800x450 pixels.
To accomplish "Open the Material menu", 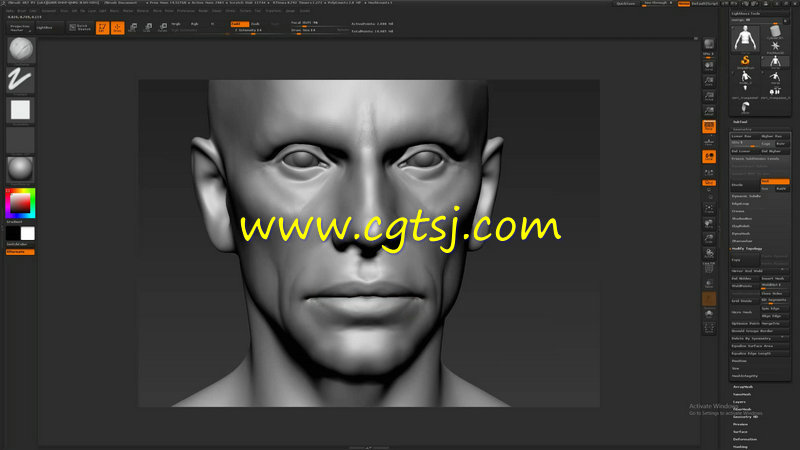I will coord(143,11).
